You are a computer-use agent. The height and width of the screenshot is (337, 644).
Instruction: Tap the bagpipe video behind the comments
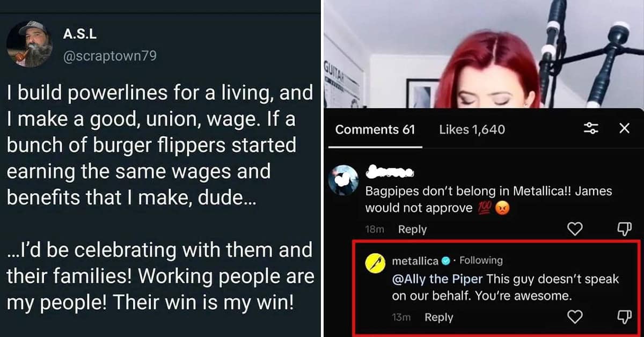click(483, 54)
